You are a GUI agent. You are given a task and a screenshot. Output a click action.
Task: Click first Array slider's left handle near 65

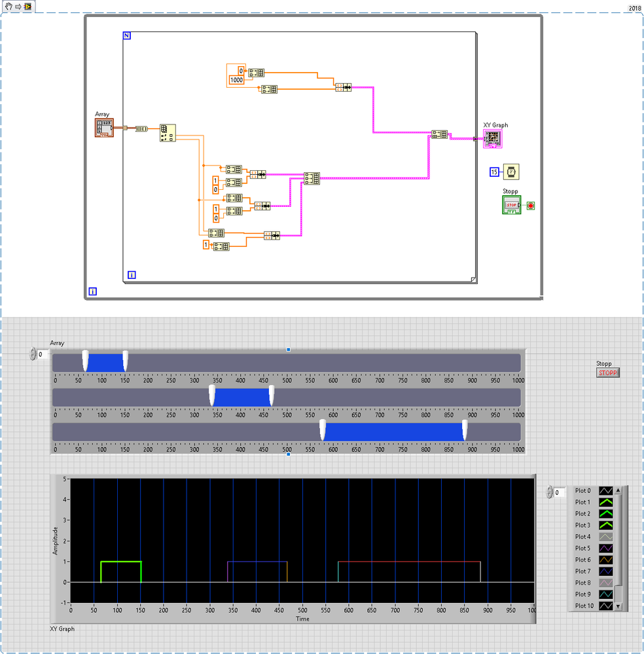click(x=85, y=361)
